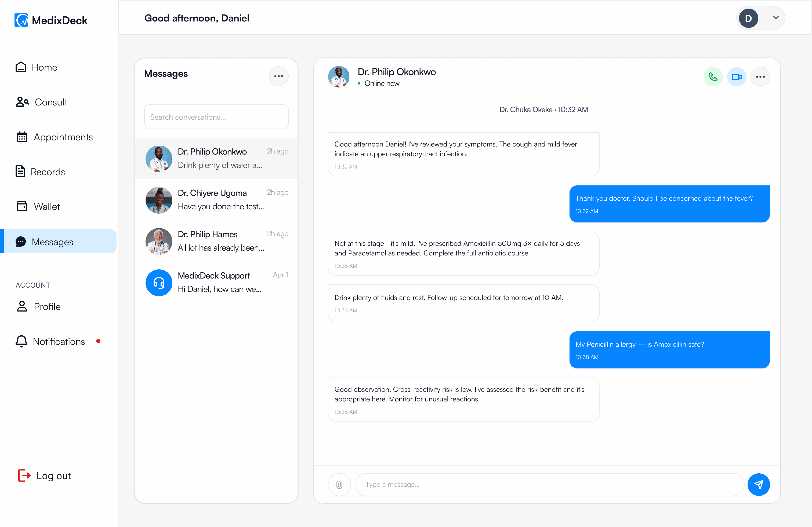Go to the Consult section
Image resolution: width=812 pixels, height=527 pixels.
(41, 102)
